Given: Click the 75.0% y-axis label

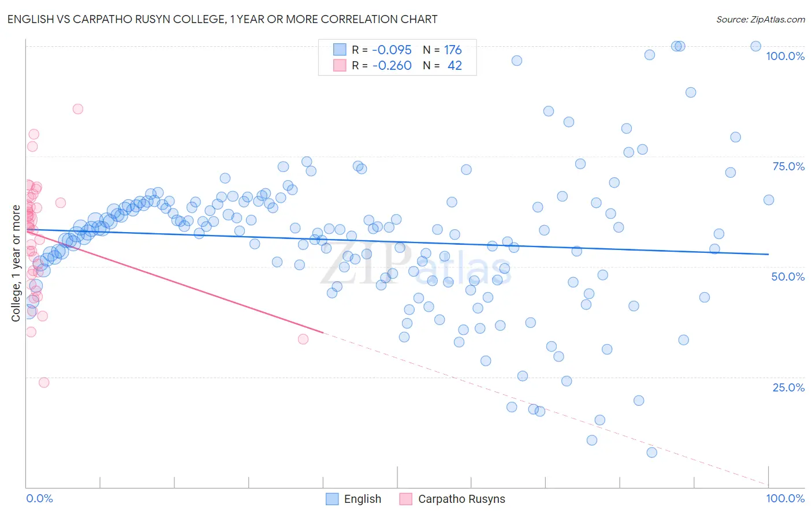Looking at the screenshot, I should tap(788, 166).
